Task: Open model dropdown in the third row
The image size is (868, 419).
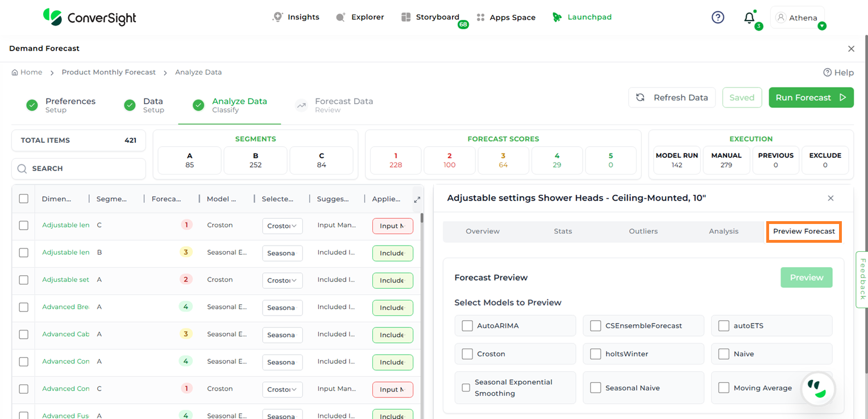Action: pos(283,280)
